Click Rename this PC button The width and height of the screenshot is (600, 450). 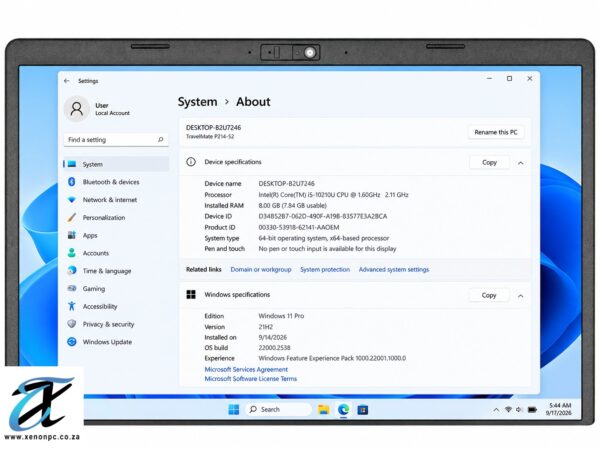pos(496,132)
